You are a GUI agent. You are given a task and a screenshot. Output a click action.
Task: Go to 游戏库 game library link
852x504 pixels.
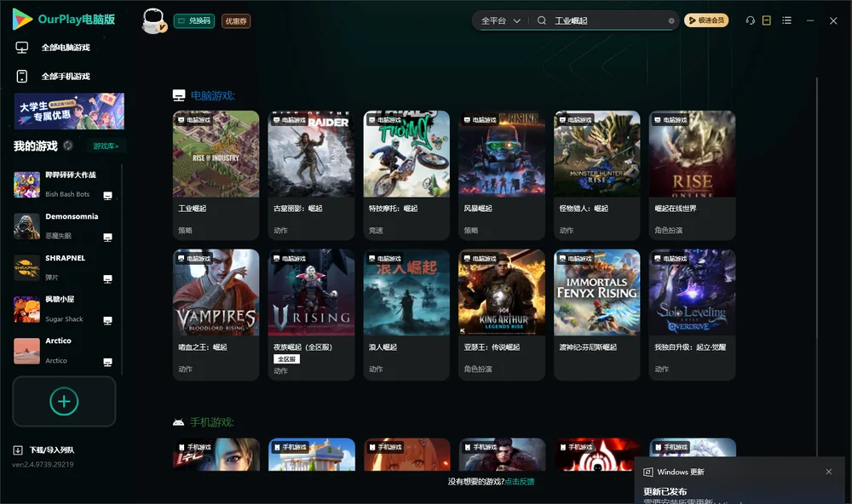106,146
